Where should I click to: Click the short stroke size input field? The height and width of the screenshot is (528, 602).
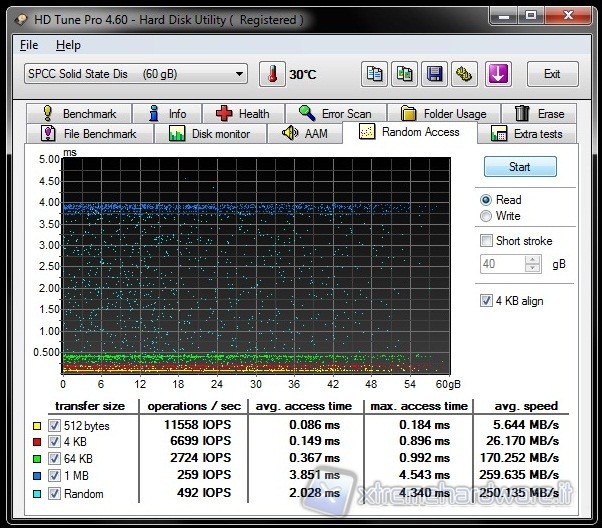(x=501, y=264)
